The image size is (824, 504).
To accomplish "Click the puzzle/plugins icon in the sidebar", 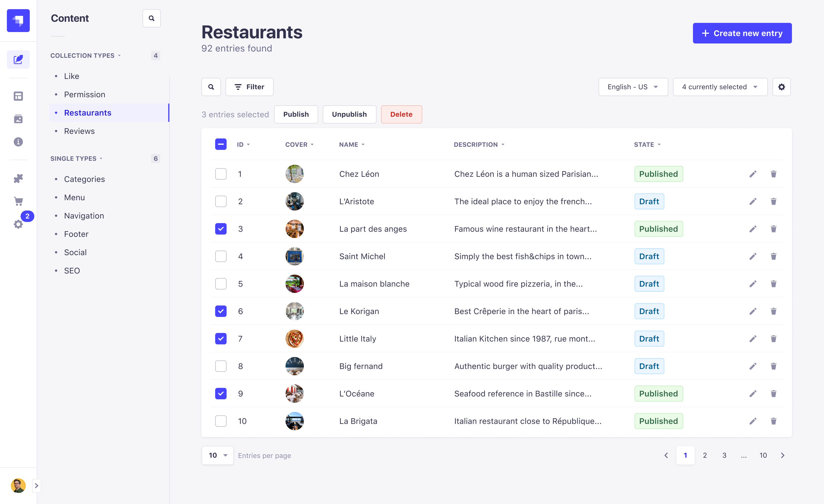I will [x=18, y=179].
